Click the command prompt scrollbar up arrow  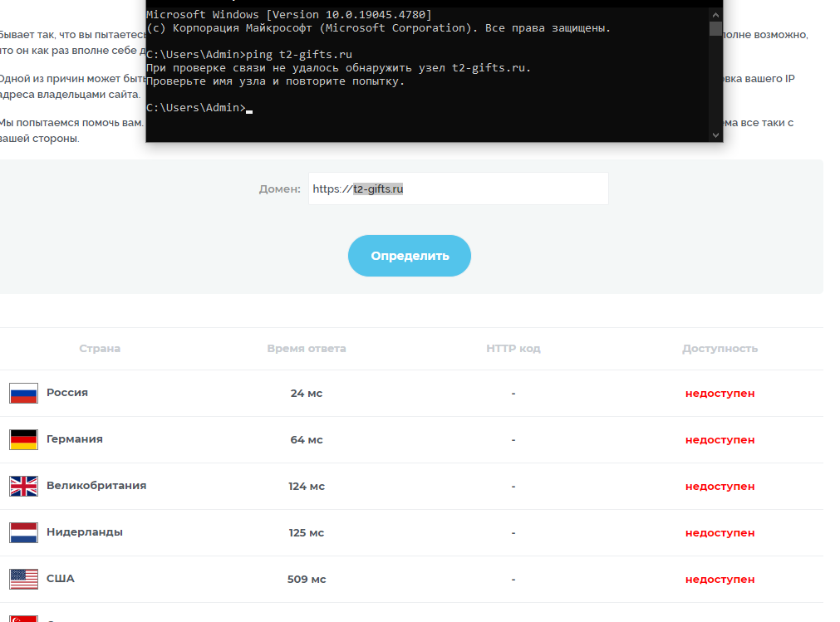point(715,15)
